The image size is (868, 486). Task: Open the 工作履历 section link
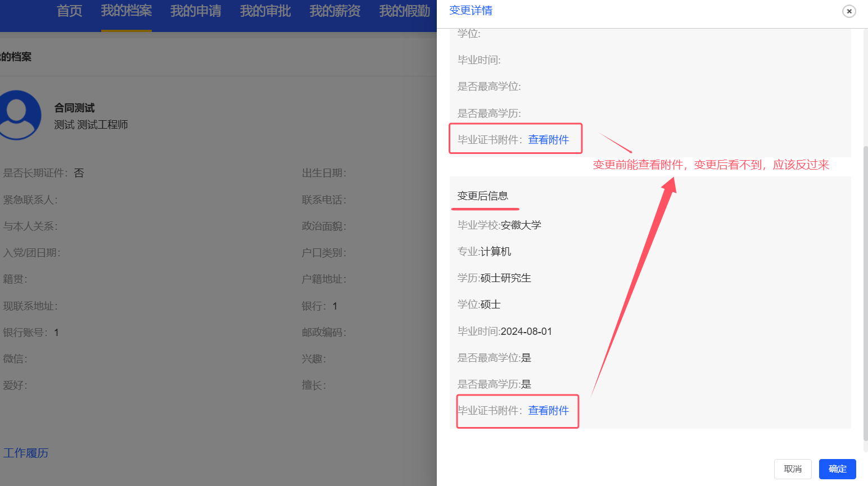point(26,453)
